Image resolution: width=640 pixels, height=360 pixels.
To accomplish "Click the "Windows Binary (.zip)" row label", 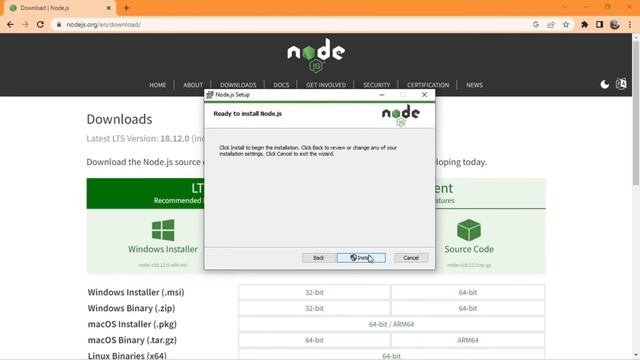I will point(131,308).
